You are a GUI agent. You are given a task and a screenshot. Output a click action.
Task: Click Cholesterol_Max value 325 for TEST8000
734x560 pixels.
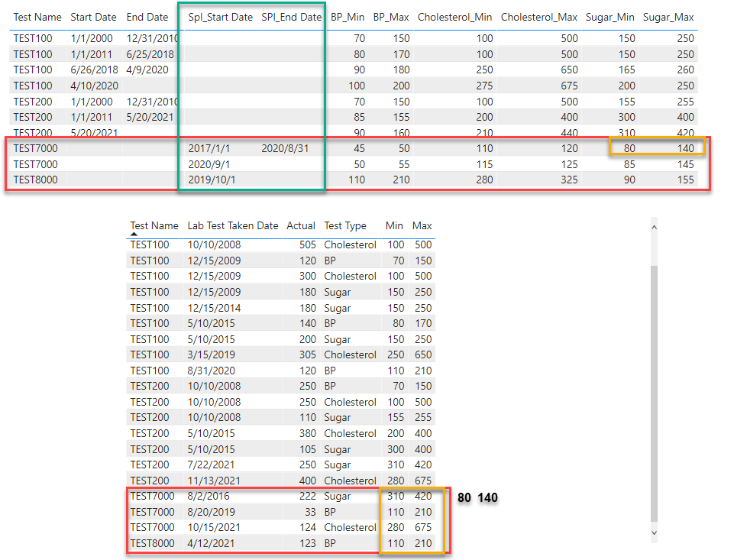click(x=569, y=180)
